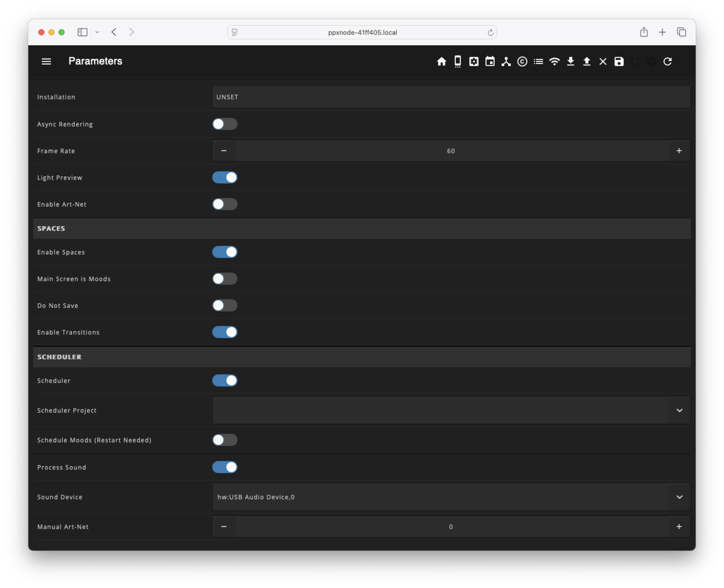This screenshot has height=588, width=724.
Task: Disable the Light Preview toggle
Action: pos(225,177)
